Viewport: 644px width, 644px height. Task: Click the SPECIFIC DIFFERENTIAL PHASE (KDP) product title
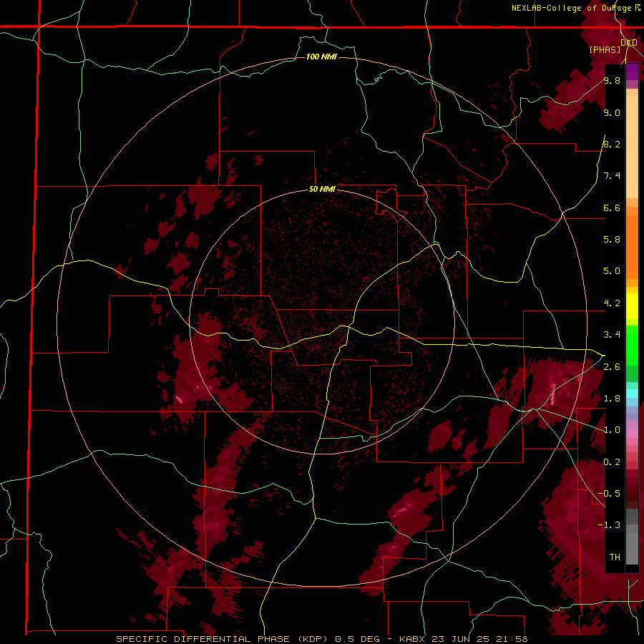(x=223, y=639)
